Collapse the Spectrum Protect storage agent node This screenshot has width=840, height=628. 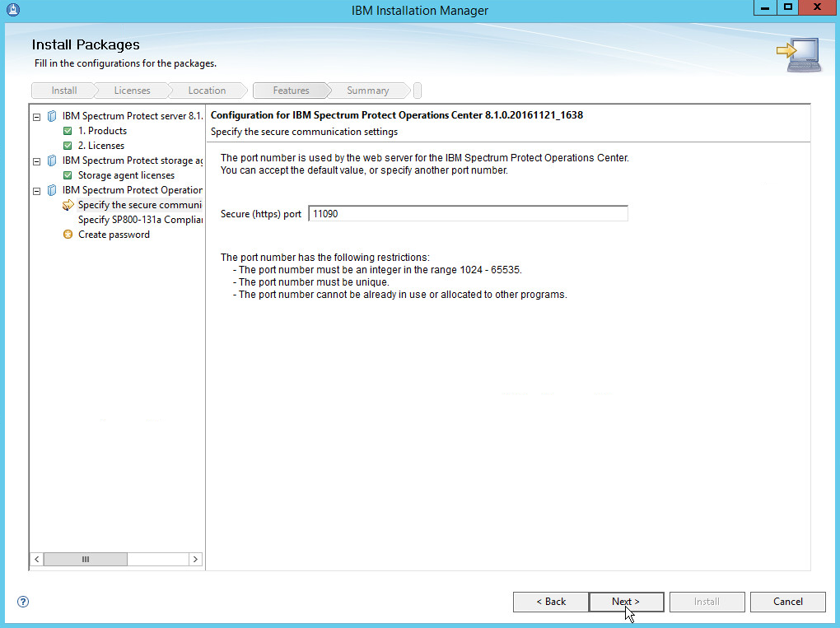point(36,160)
